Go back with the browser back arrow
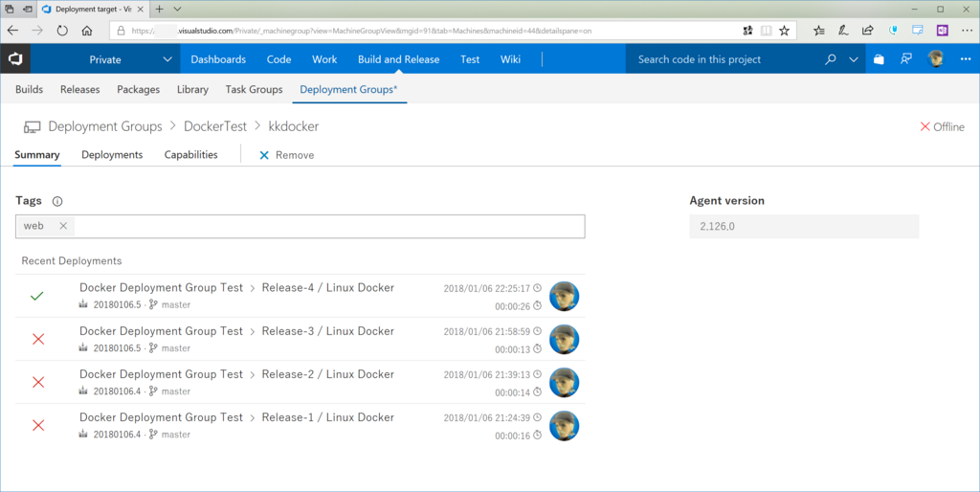The width and height of the screenshot is (980, 492). [x=12, y=30]
